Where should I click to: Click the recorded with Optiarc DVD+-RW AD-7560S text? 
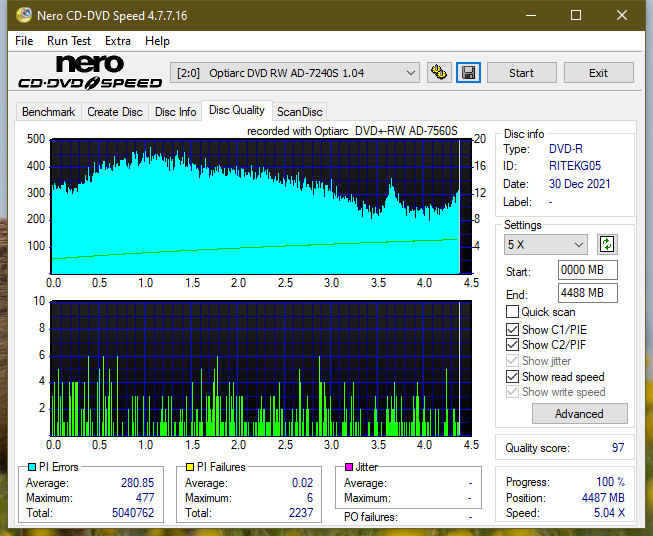(x=352, y=131)
